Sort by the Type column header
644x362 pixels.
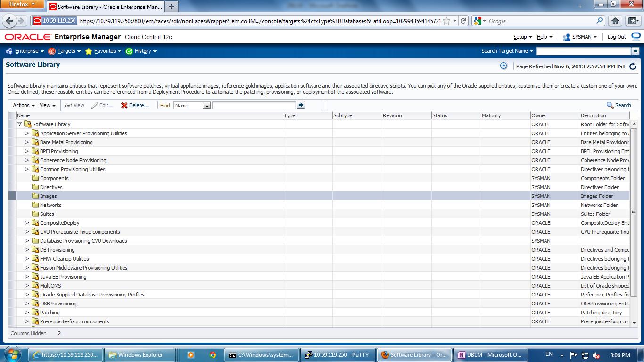[x=307, y=115]
